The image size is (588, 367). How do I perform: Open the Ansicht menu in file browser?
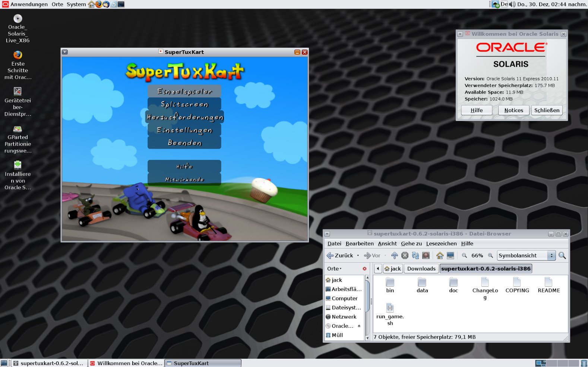[x=387, y=243]
